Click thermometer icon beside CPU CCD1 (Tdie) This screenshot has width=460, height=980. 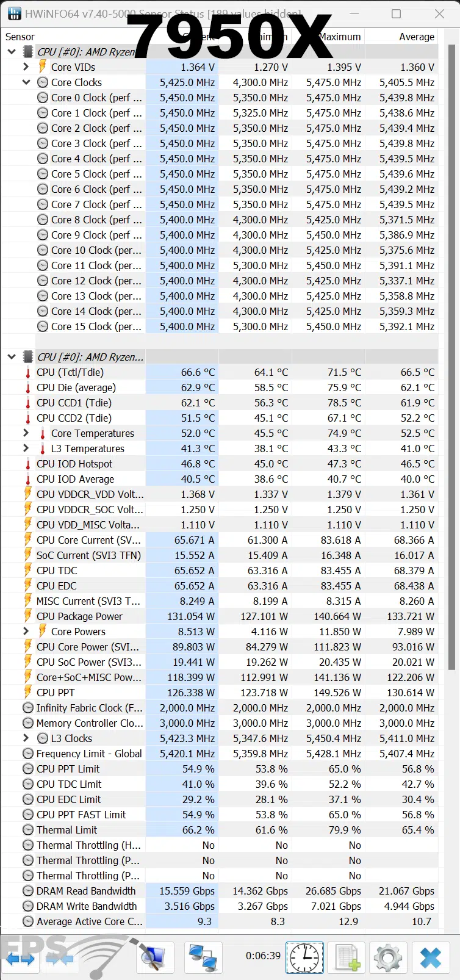click(x=27, y=403)
